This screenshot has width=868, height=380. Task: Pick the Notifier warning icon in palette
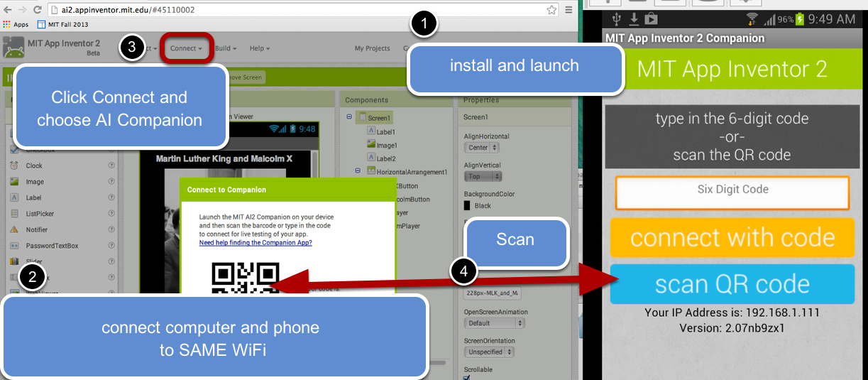pos(13,229)
